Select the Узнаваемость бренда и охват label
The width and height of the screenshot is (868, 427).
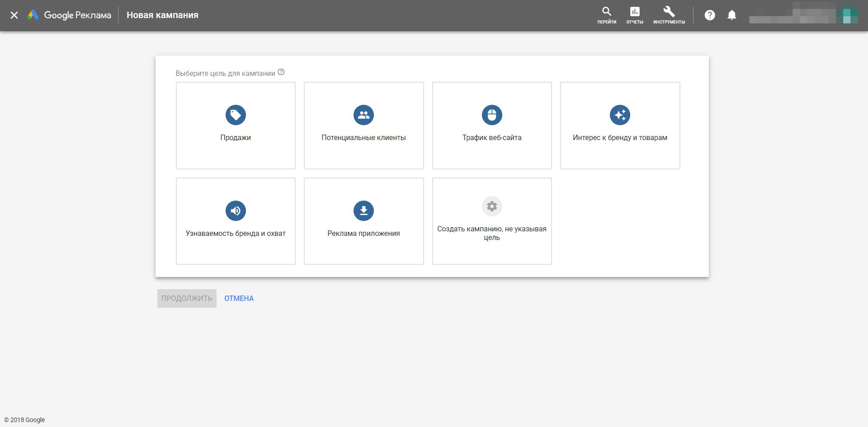(236, 234)
